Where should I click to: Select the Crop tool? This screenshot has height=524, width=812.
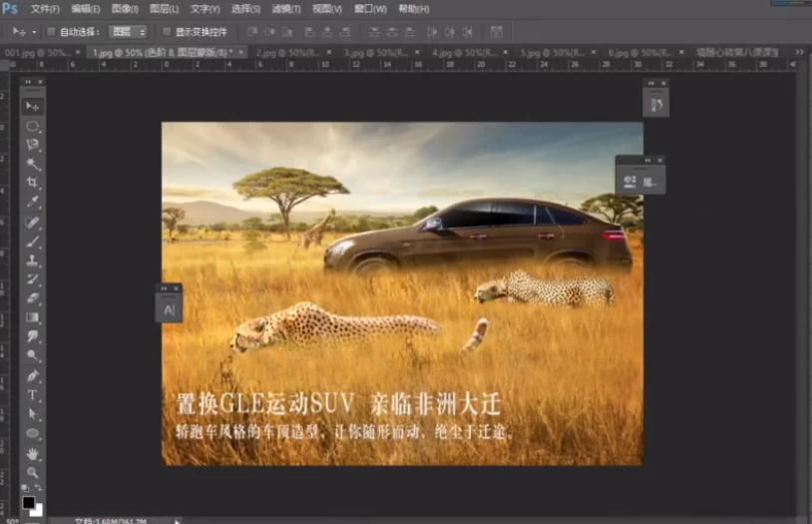click(x=33, y=183)
